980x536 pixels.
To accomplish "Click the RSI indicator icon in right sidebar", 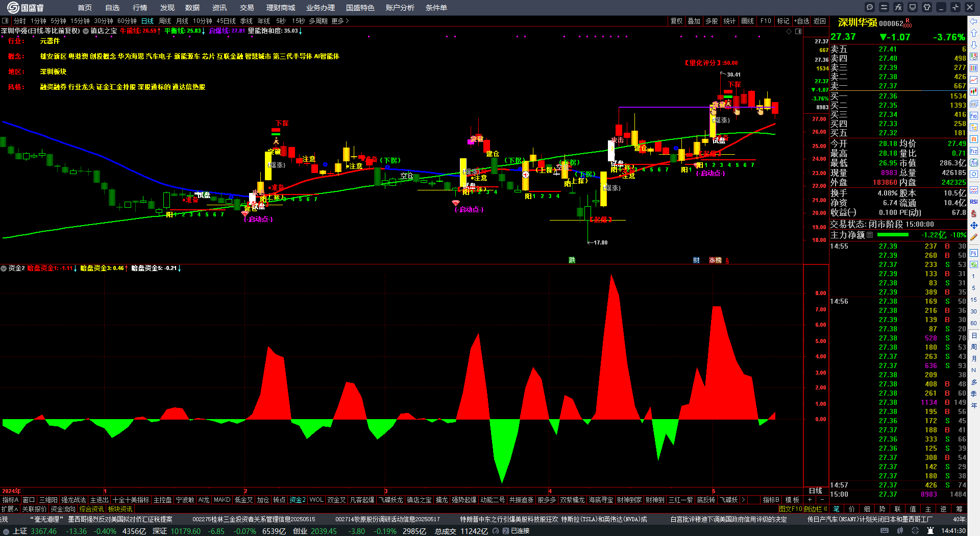I will (974, 202).
